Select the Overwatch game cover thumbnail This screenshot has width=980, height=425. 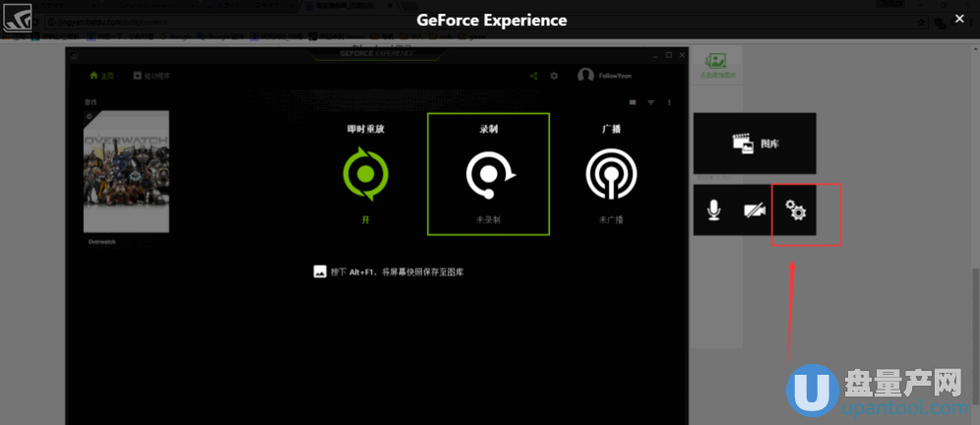126,171
